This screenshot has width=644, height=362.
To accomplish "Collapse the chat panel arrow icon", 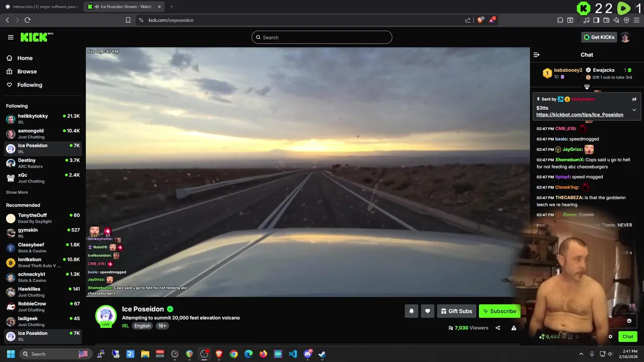I will [536, 55].
